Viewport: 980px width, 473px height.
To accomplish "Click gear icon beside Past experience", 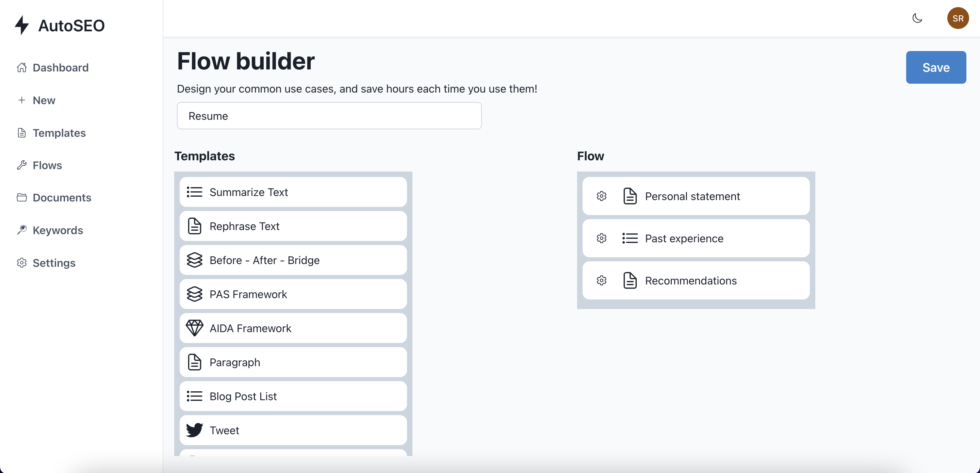I will [x=602, y=238].
